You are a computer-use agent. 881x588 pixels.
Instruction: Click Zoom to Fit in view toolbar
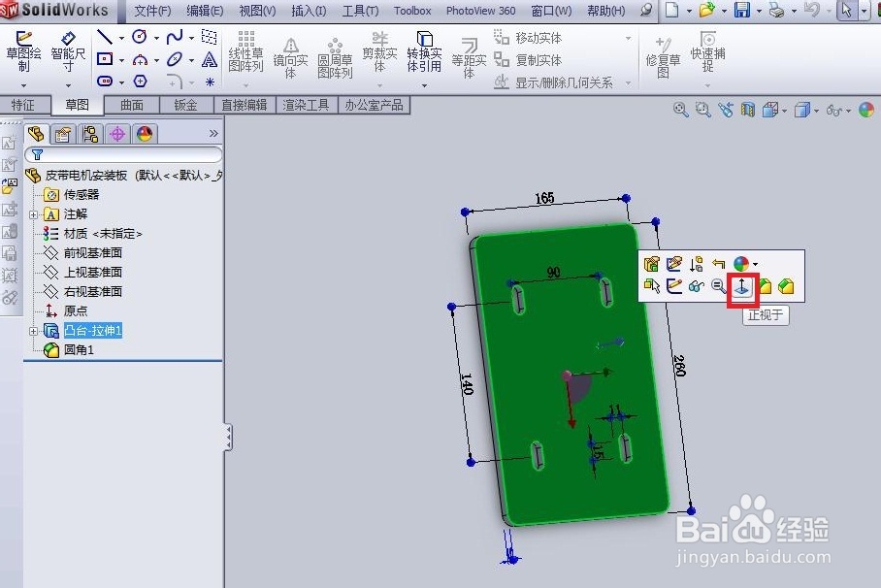[x=680, y=109]
